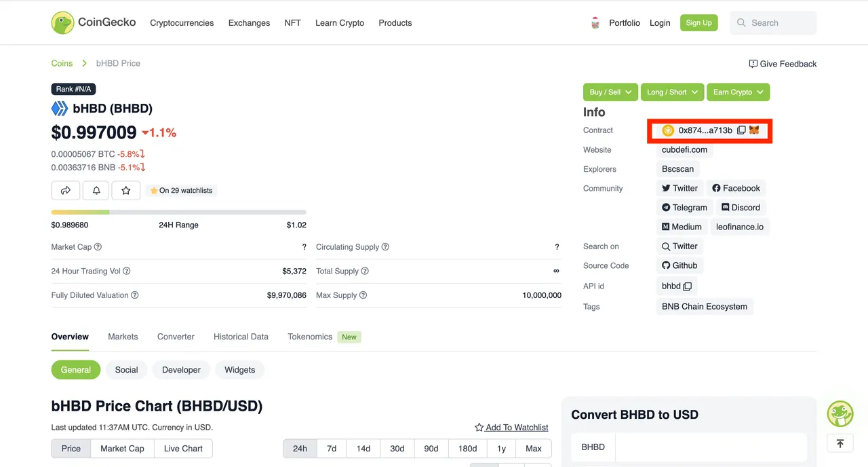Open NFT navigation menu
Viewport: 868px width, 467px height.
coord(292,23)
